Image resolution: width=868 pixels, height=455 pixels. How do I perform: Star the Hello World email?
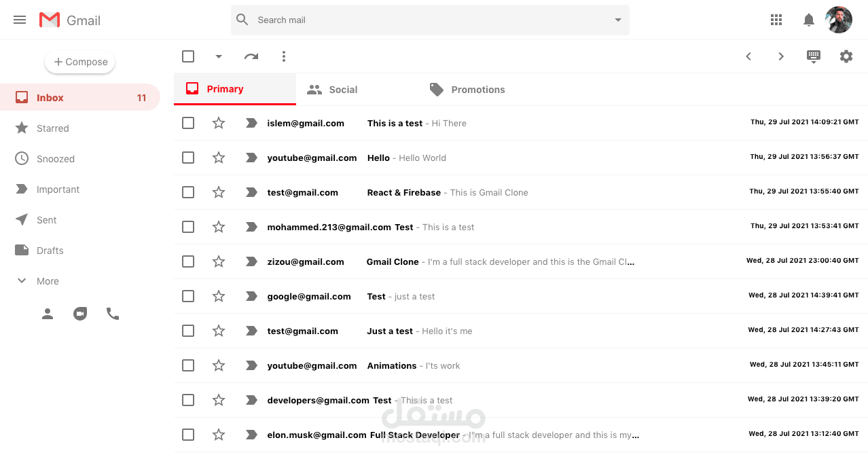[x=219, y=158]
